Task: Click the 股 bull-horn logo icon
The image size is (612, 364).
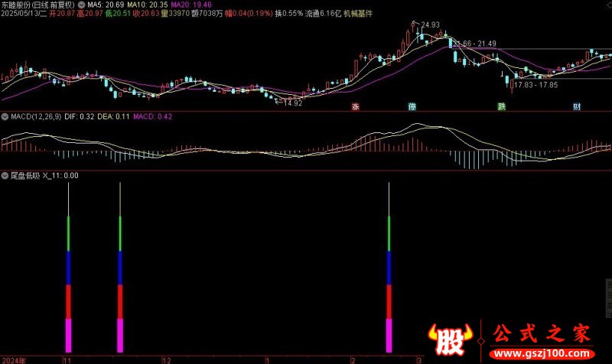Action: coord(450,340)
